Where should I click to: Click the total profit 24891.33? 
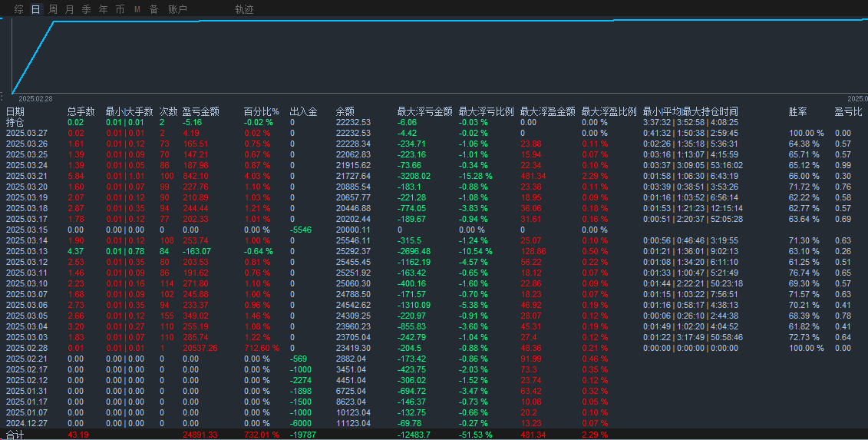[x=200, y=435]
